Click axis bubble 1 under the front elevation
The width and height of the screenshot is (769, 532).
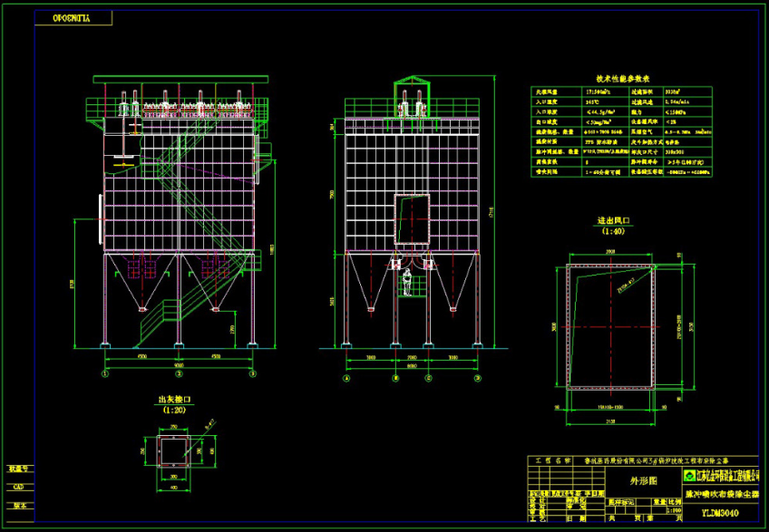106,372
